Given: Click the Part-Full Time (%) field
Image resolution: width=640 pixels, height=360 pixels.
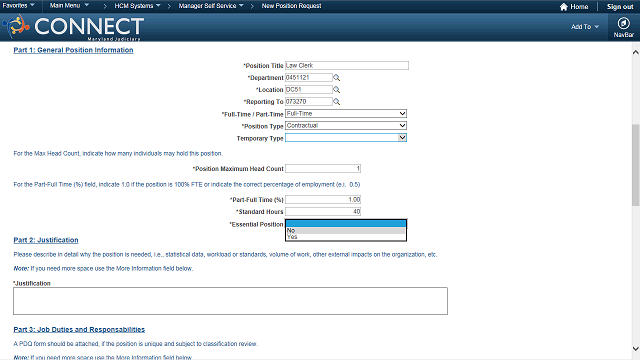Looking at the screenshot, I should (323, 200).
